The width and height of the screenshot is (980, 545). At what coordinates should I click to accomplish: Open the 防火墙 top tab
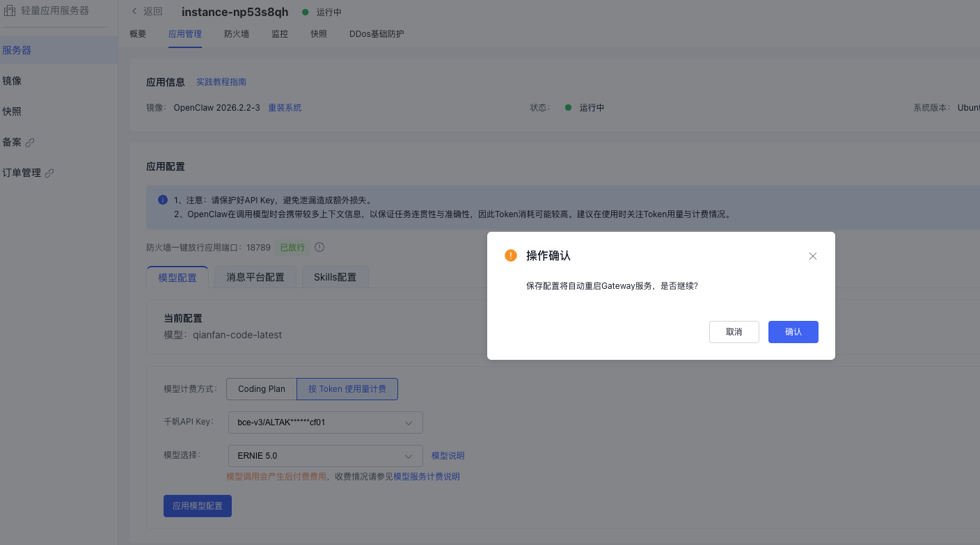tap(237, 34)
